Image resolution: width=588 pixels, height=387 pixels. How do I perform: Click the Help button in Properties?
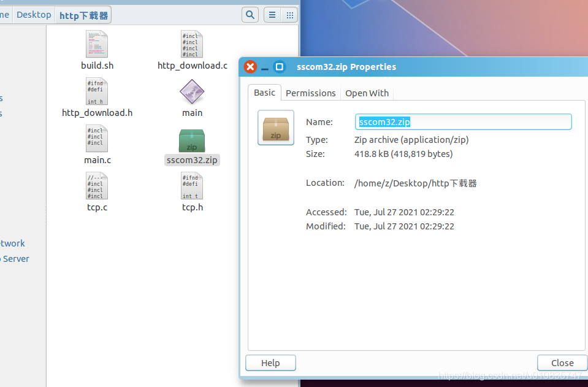pos(270,363)
